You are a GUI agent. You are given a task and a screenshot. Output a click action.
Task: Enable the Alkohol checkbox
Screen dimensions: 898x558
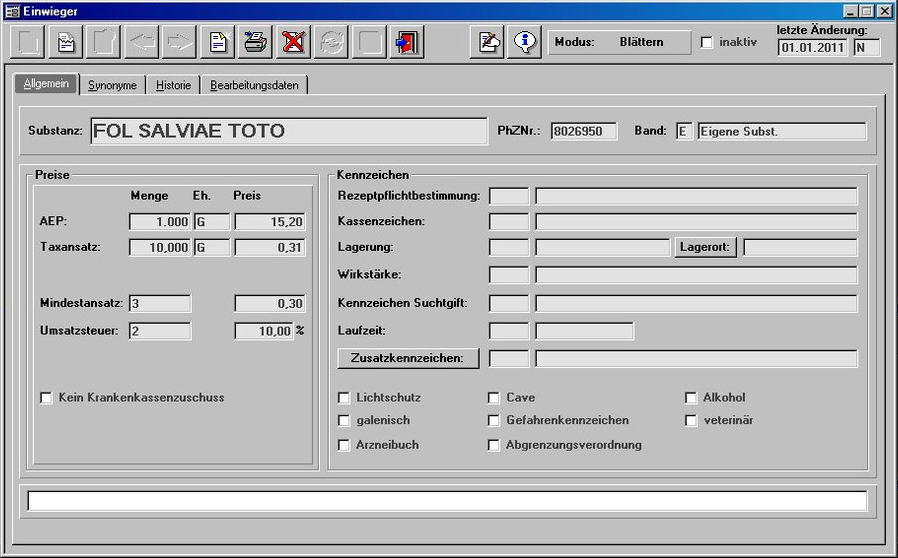[691, 398]
